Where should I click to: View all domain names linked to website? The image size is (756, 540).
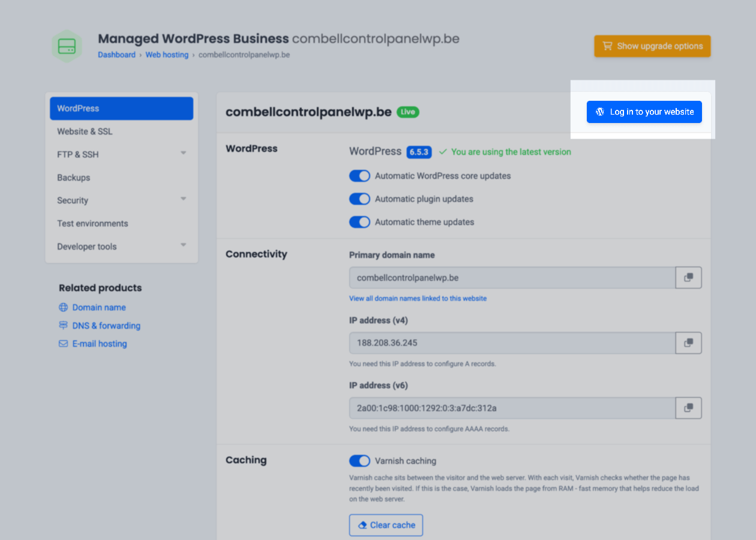[x=418, y=298]
